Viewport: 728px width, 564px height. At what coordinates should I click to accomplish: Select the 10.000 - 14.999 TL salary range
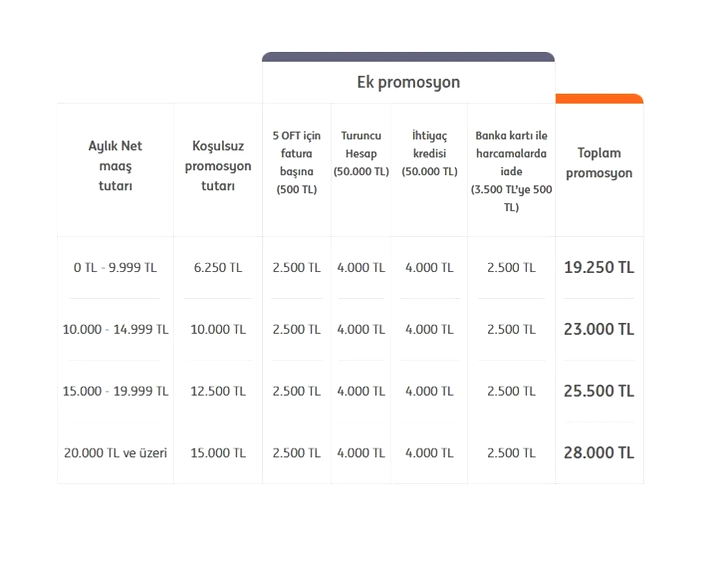coord(115,330)
